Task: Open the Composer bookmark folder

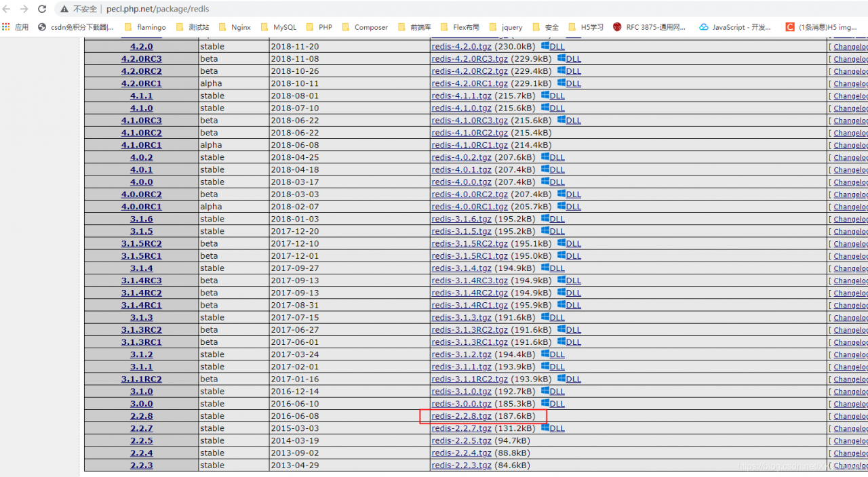Action: click(365, 27)
